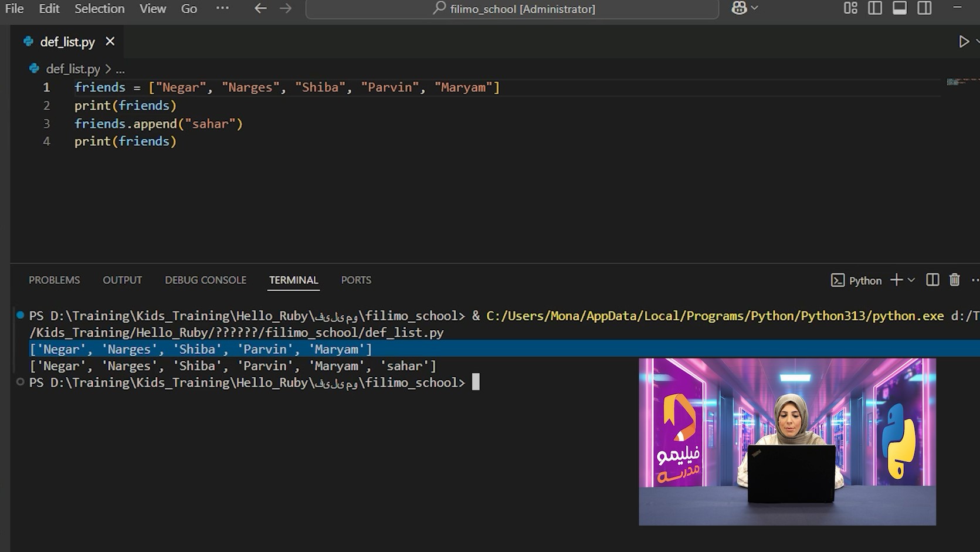Open the Copilot chat icon
Screen dimensions: 980x552
(x=739, y=8)
